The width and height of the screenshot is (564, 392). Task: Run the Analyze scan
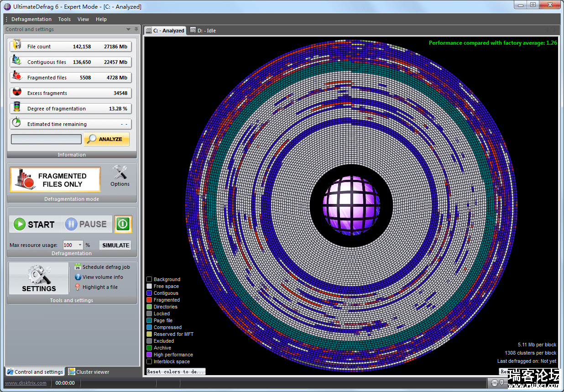[106, 139]
